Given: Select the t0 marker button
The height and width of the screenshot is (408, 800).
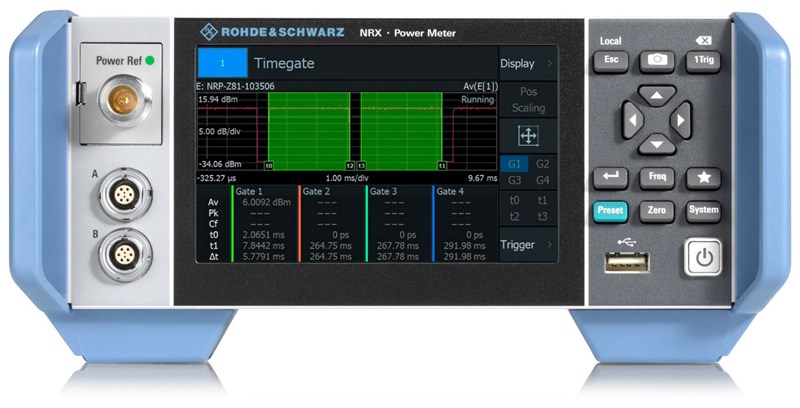Looking at the screenshot, I should 514,200.
